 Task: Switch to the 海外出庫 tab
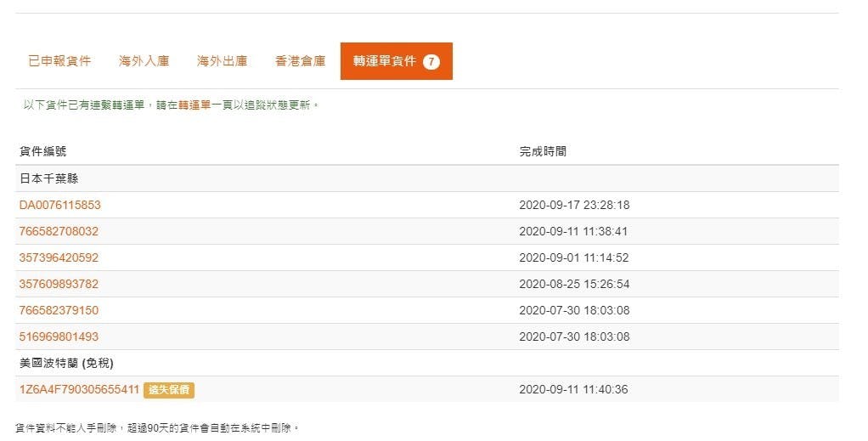click(x=222, y=61)
